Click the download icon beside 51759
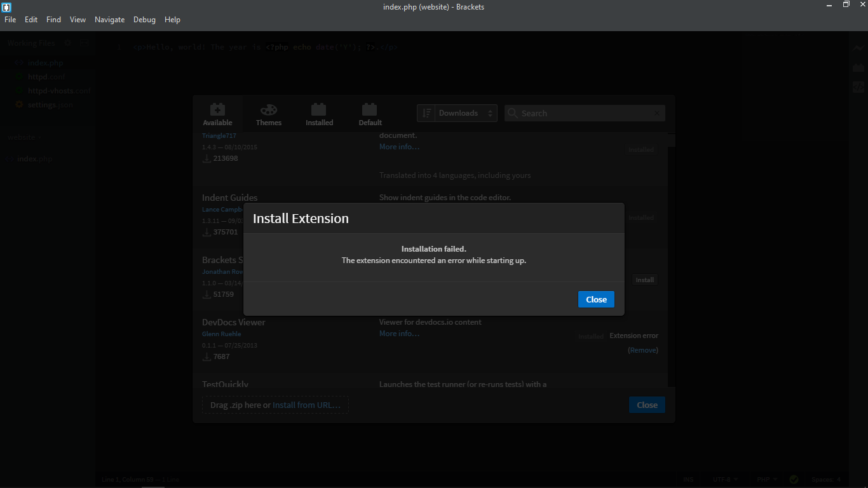Viewport: 868px width, 488px height. click(x=207, y=294)
